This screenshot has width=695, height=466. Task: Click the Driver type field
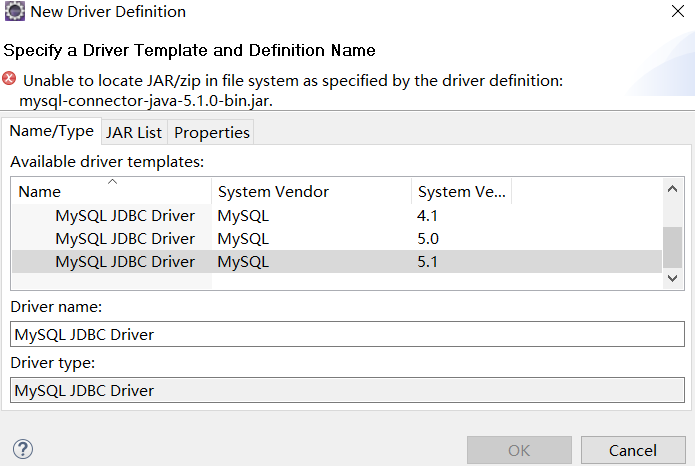pyautogui.click(x=348, y=390)
